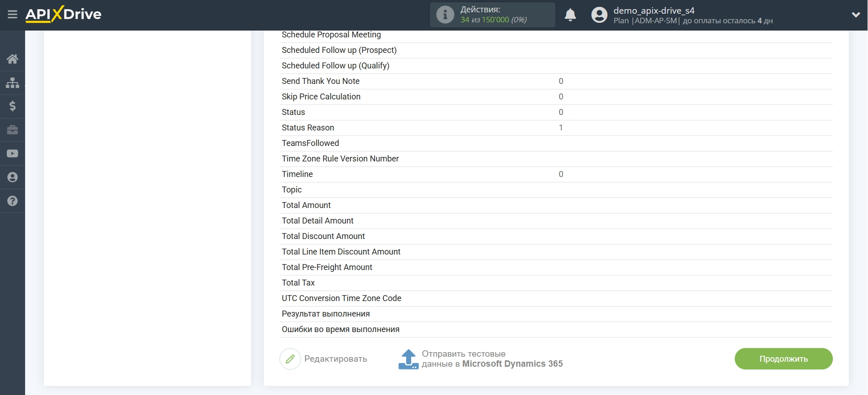Viewport: 868px width, 395px height.
Task: Select the Total Pre-Freight Amount row
Action: click(556, 268)
